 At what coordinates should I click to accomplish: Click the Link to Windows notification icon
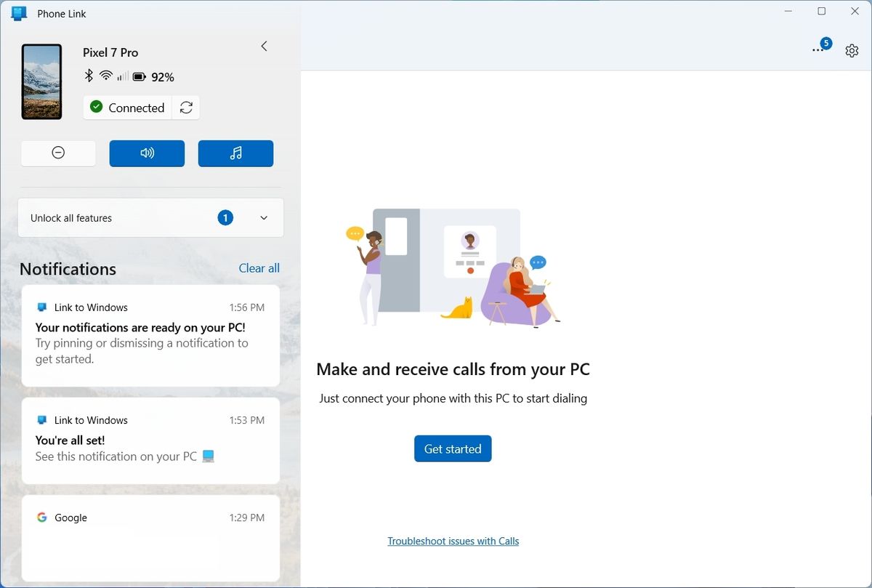point(41,307)
